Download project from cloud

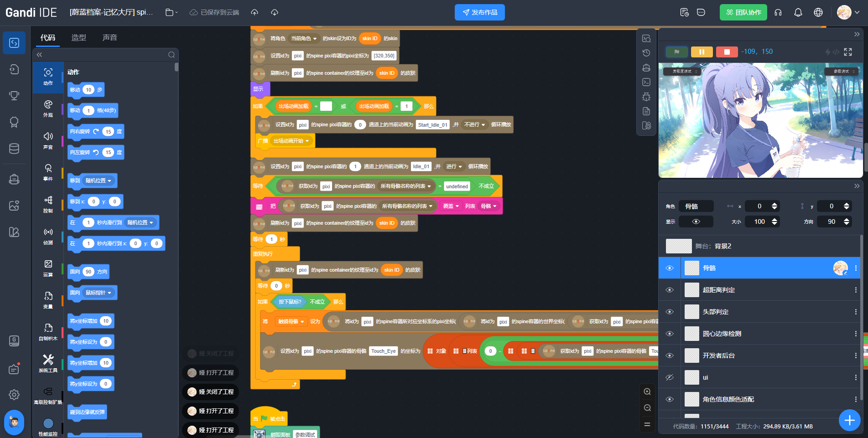tap(275, 12)
